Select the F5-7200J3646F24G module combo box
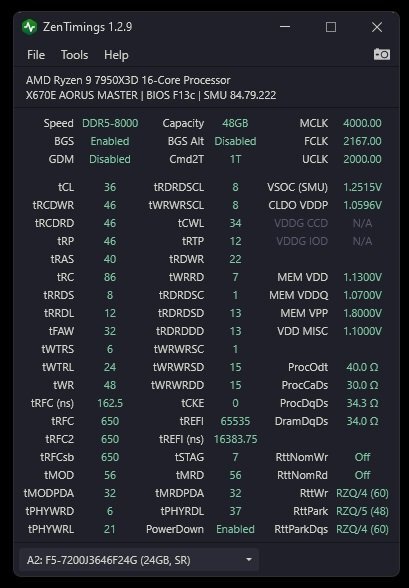The image size is (409, 588). click(139, 560)
